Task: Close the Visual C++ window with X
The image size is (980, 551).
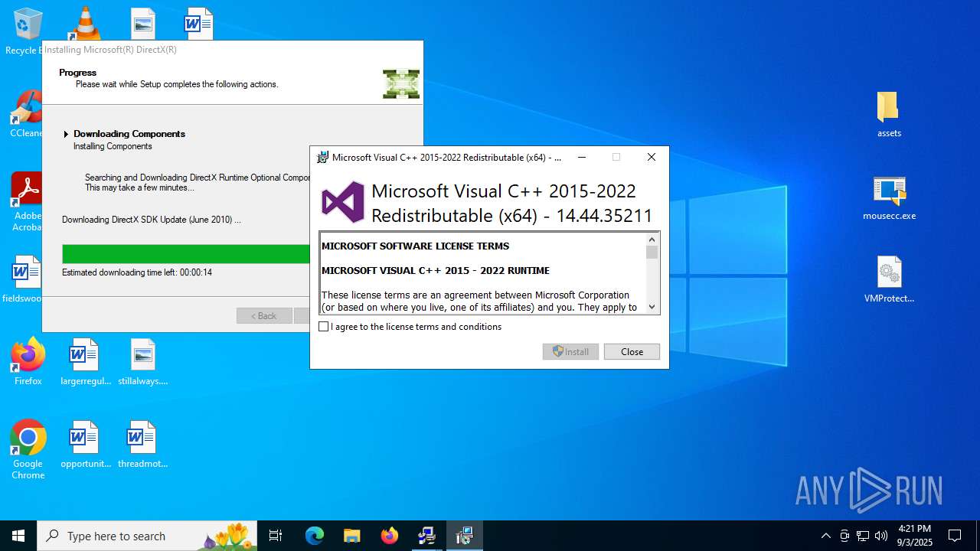Action: [652, 158]
